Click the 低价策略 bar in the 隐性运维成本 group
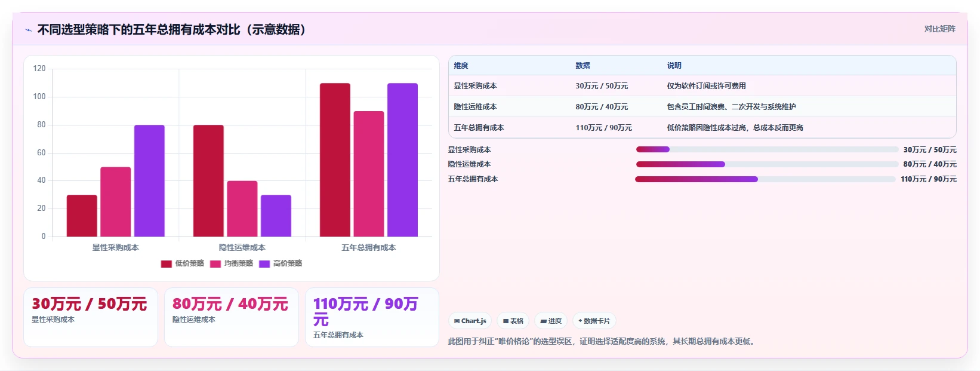The height and width of the screenshot is (371, 980). [208, 181]
